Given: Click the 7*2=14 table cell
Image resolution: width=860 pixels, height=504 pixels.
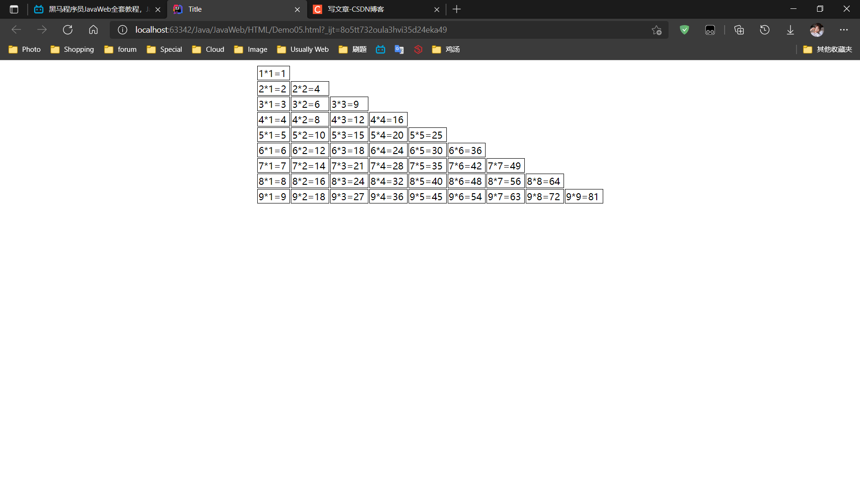Looking at the screenshot, I should click(310, 166).
